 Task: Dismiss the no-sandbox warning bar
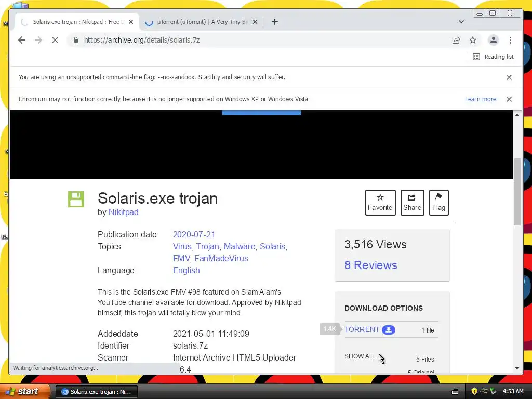tap(509, 77)
